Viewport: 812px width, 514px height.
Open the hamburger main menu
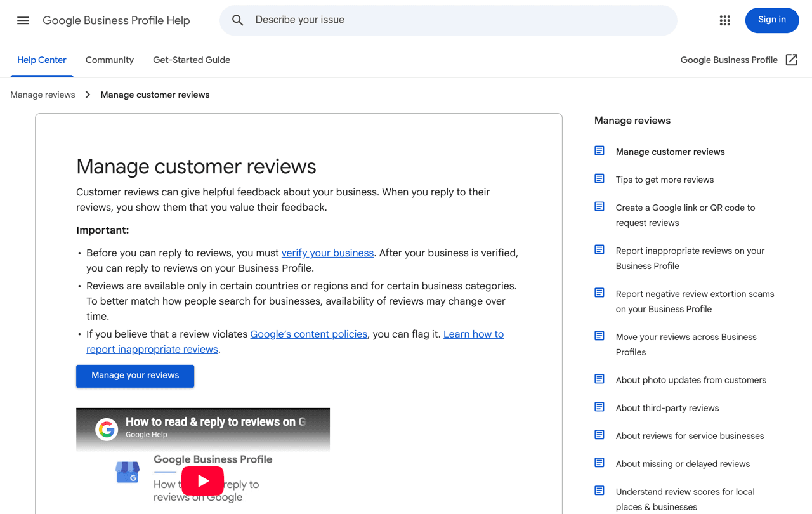click(x=23, y=20)
